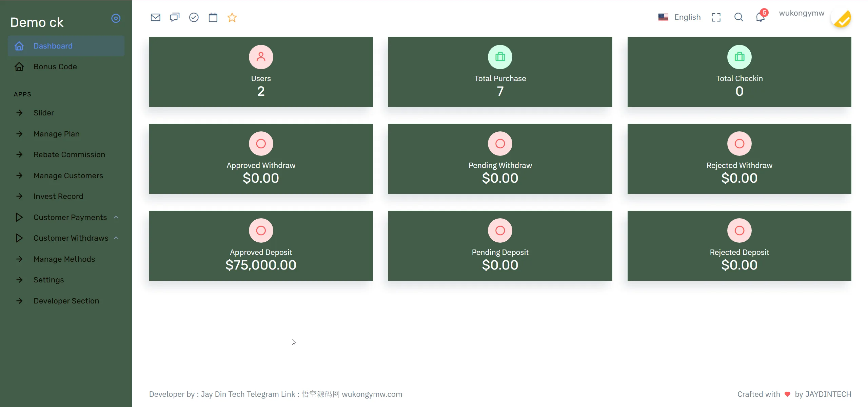Expand Customer Withdraws chevron
Screen dimensions: 868x407
point(116,238)
